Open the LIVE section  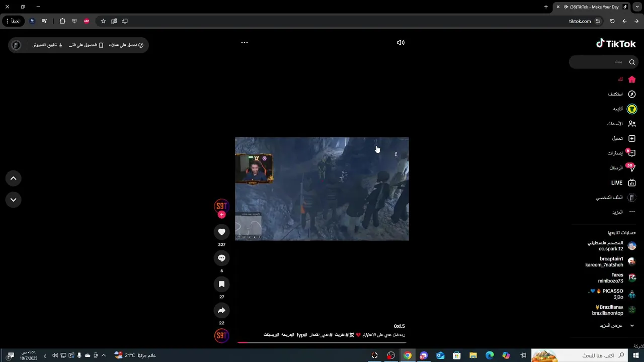624,183
